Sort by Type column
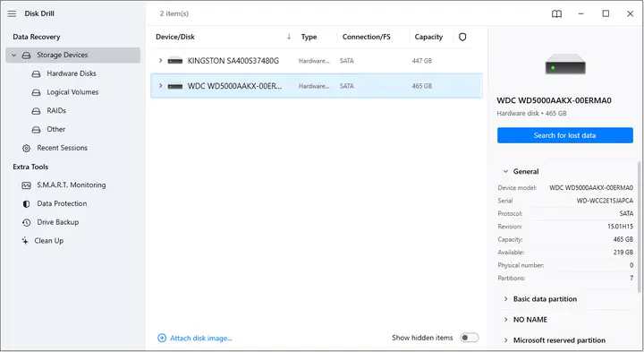The width and height of the screenshot is (644, 352). click(309, 37)
